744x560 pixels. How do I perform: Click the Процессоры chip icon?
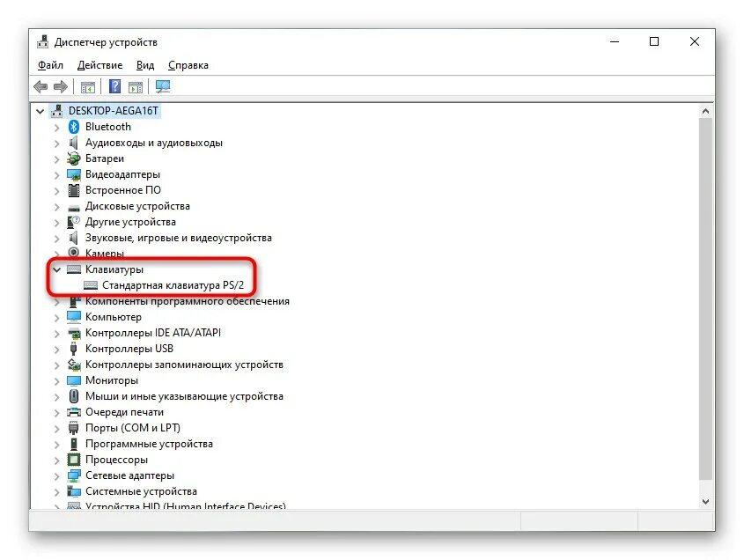point(74,460)
